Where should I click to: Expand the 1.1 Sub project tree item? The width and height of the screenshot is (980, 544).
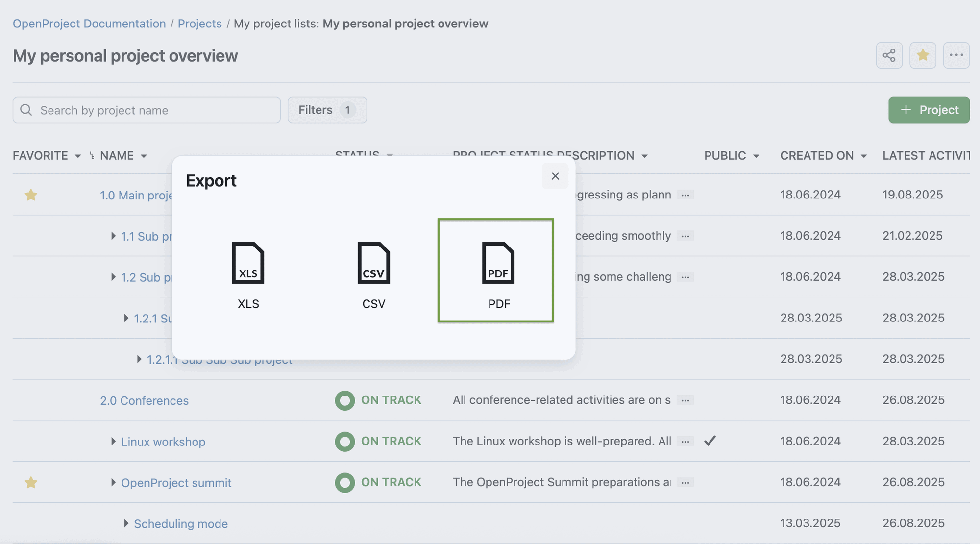tap(112, 236)
